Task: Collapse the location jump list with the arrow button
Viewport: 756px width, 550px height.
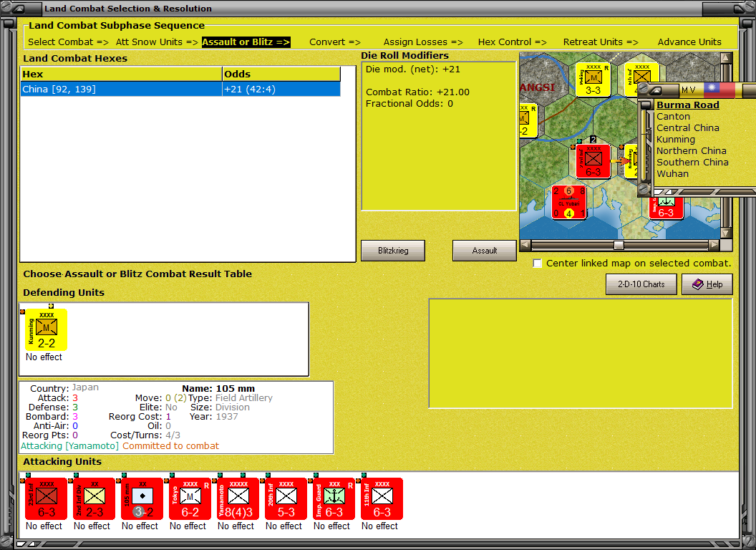Action: pyautogui.click(x=656, y=90)
